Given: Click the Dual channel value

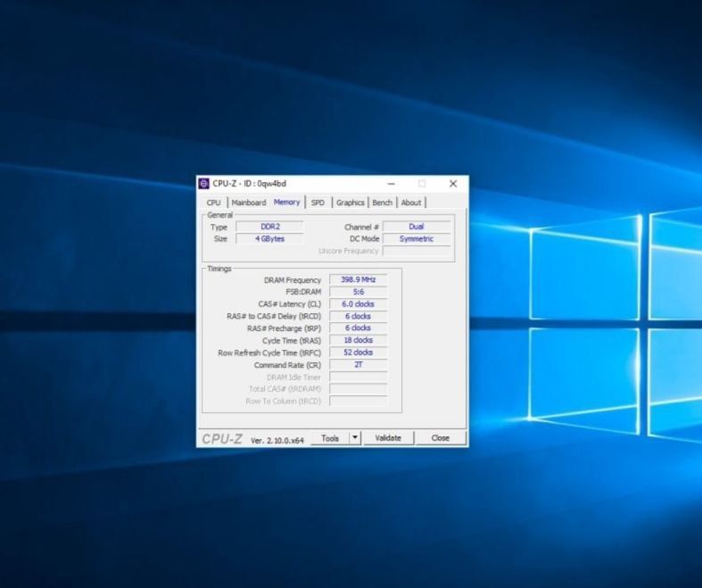Looking at the screenshot, I should (x=417, y=227).
